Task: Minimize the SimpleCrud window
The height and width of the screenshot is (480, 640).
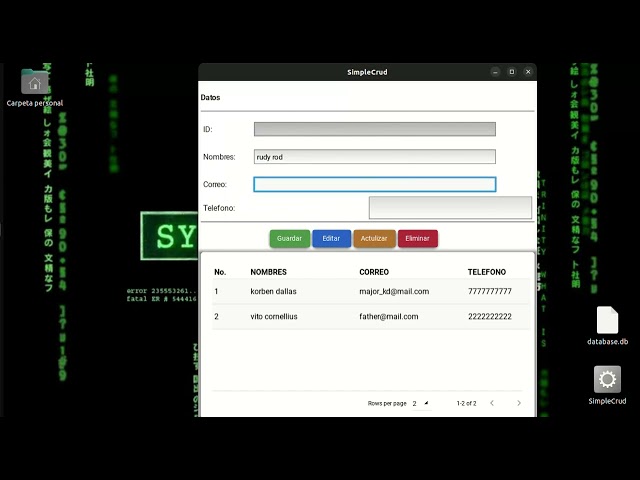Action: point(495,72)
